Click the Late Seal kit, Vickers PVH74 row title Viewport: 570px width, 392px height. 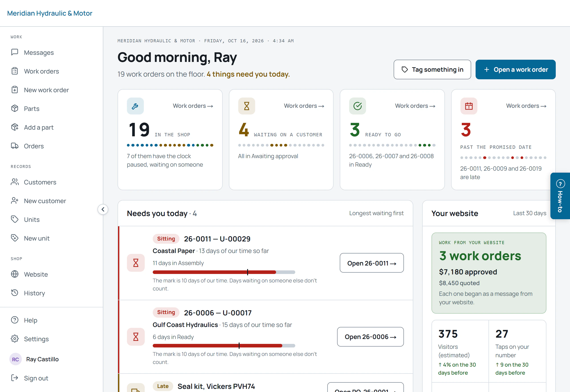click(216, 386)
